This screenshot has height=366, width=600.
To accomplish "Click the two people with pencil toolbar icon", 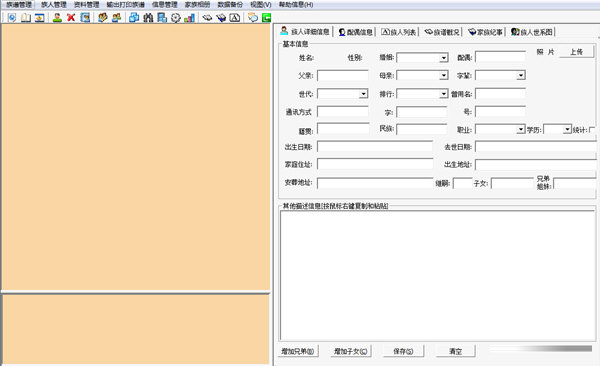I will [x=102, y=18].
